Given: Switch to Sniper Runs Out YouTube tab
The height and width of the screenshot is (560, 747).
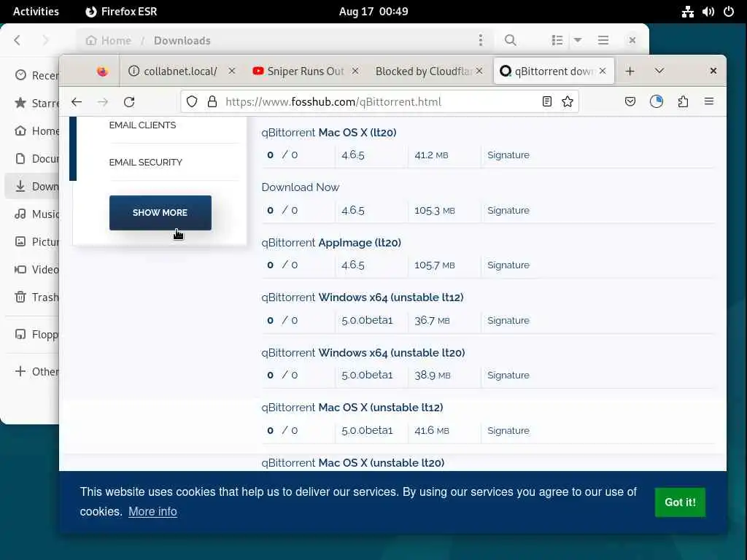Looking at the screenshot, I should 305,71.
